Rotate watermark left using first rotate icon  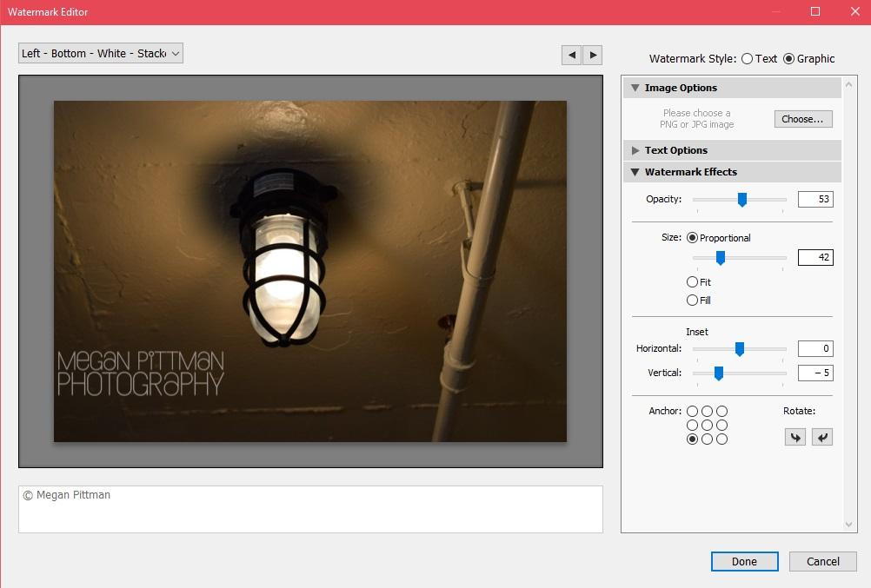click(x=795, y=438)
